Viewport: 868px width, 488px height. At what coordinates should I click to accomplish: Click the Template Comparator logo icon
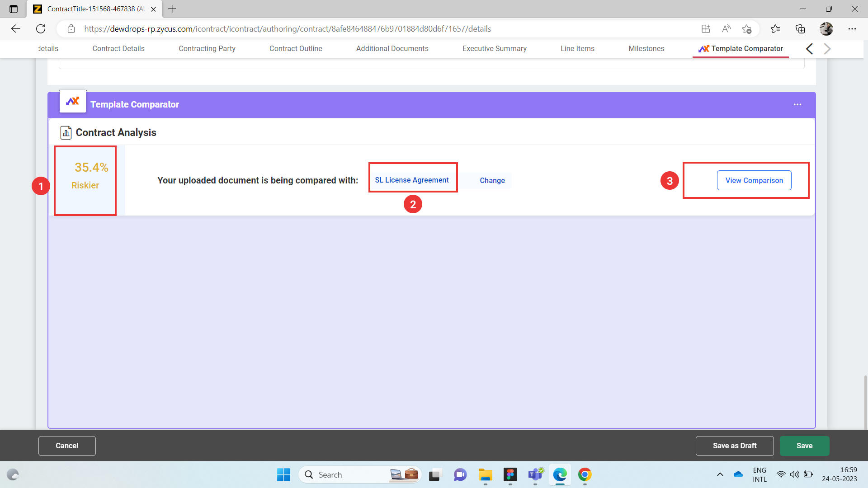click(73, 101)
